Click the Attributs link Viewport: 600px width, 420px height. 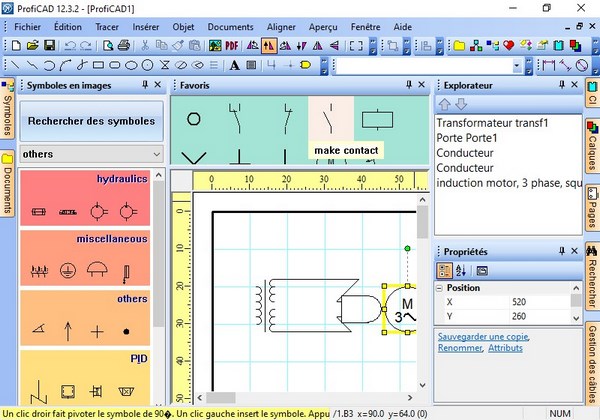click(505, 348)
